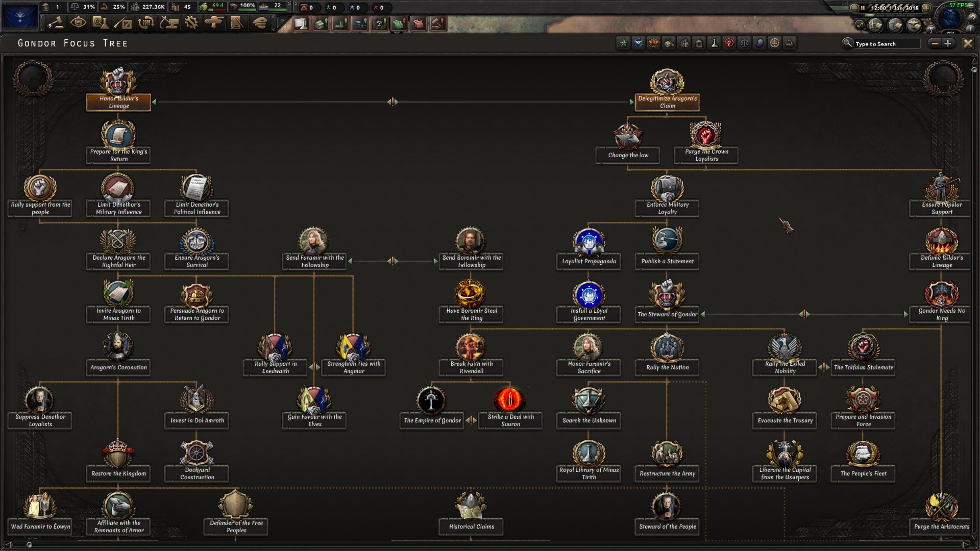Toggle the balance scales focus filter
This screenshot has height=551, width=980.
744,43
